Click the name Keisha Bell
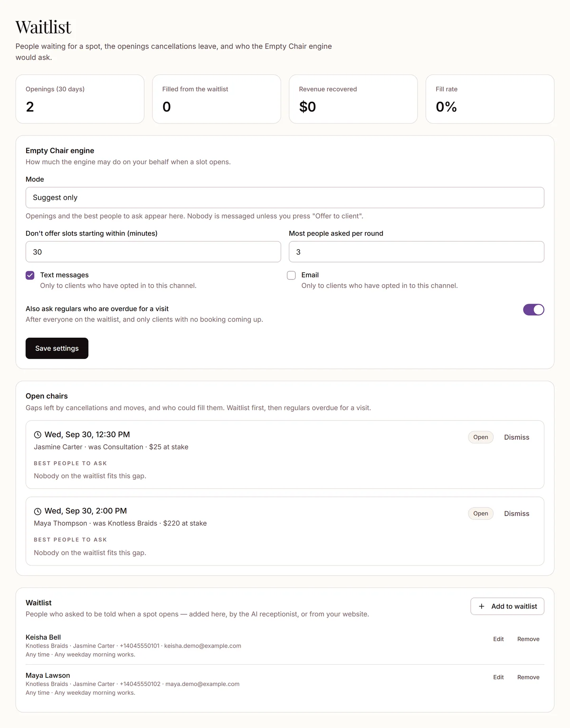Image resolution: width=570 pixels, height=728 pixels. pos(43,637)
